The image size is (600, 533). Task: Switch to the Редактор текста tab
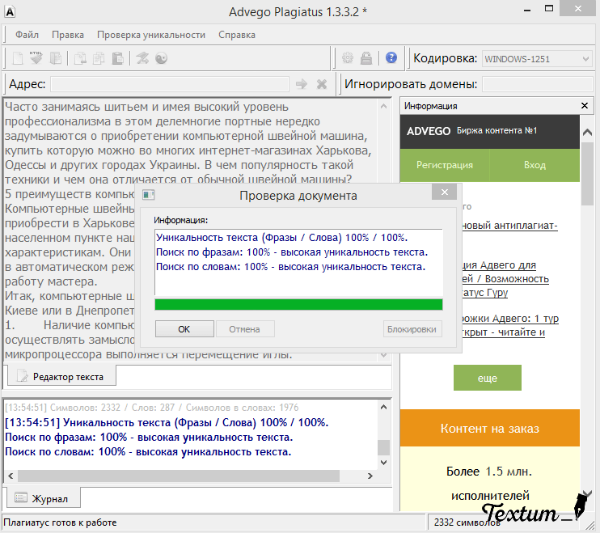click(62, 377)
